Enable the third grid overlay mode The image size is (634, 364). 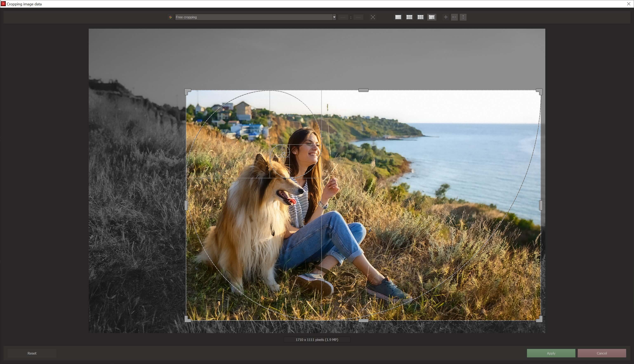coord(420,17)
